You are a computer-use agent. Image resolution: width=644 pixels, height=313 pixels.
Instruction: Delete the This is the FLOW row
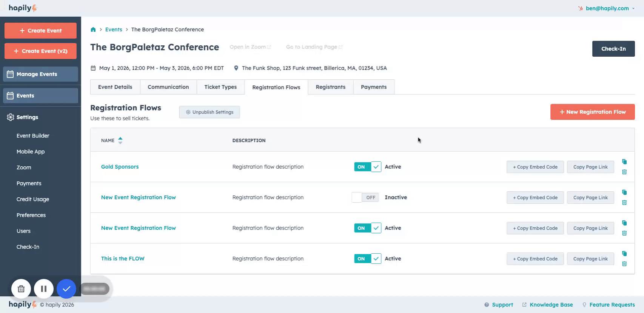click(624, 264)
